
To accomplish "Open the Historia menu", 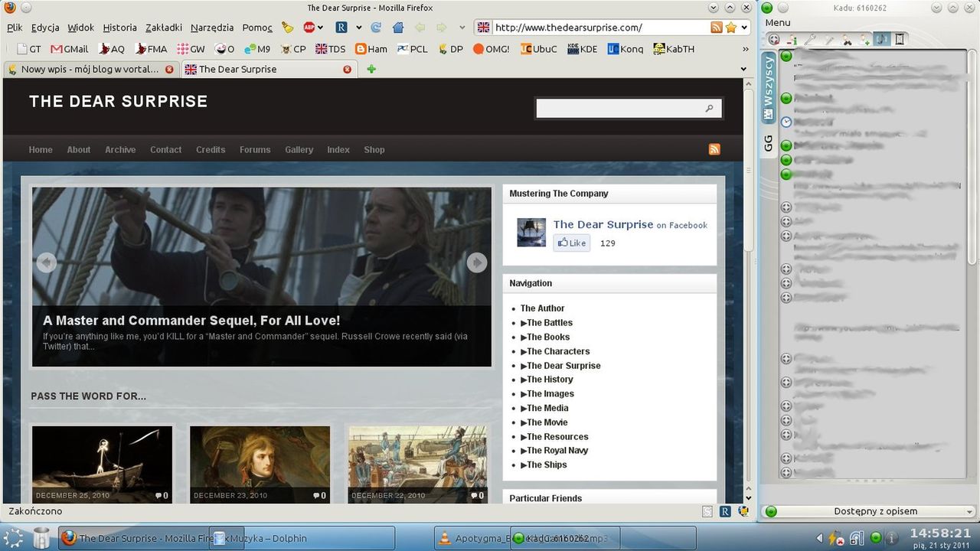I will click(119, 28).
